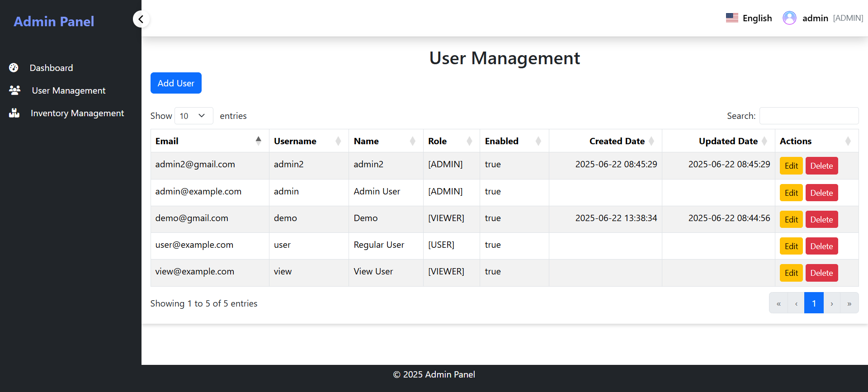Sort table by Created Date arrows

(651, 141)
